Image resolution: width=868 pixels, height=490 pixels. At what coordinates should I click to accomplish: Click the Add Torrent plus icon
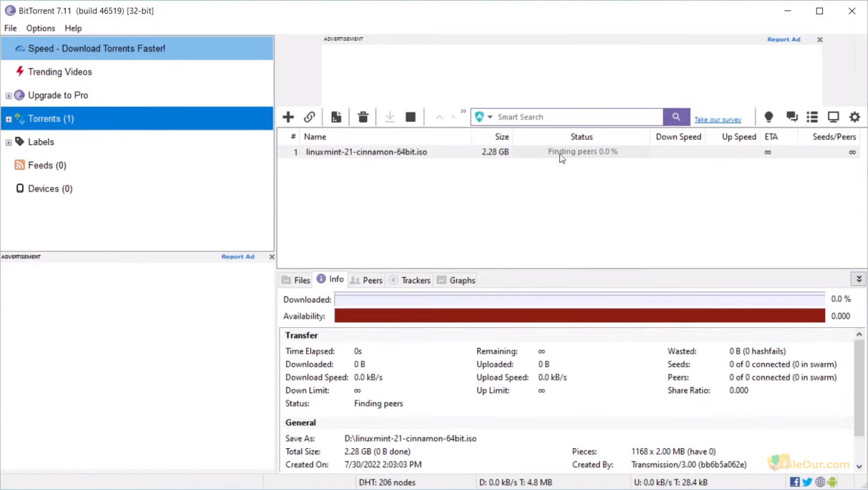pos(288,117)
